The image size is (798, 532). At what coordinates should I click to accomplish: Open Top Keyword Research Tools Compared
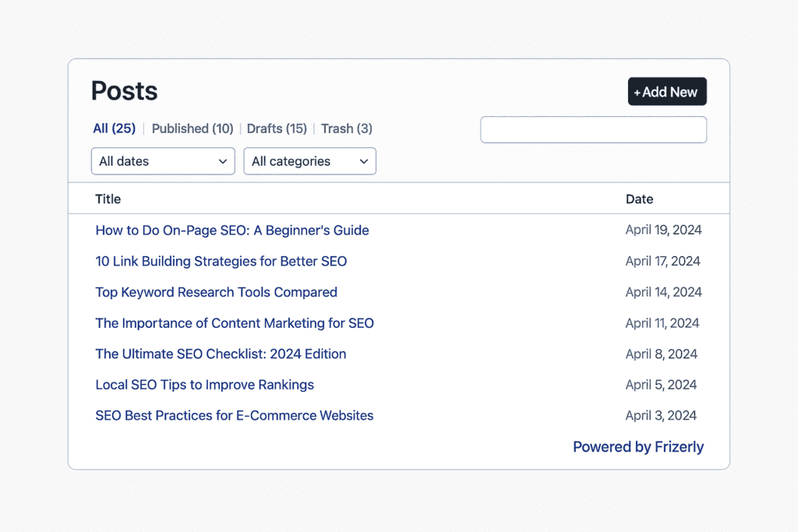click(x=217, y=292)
